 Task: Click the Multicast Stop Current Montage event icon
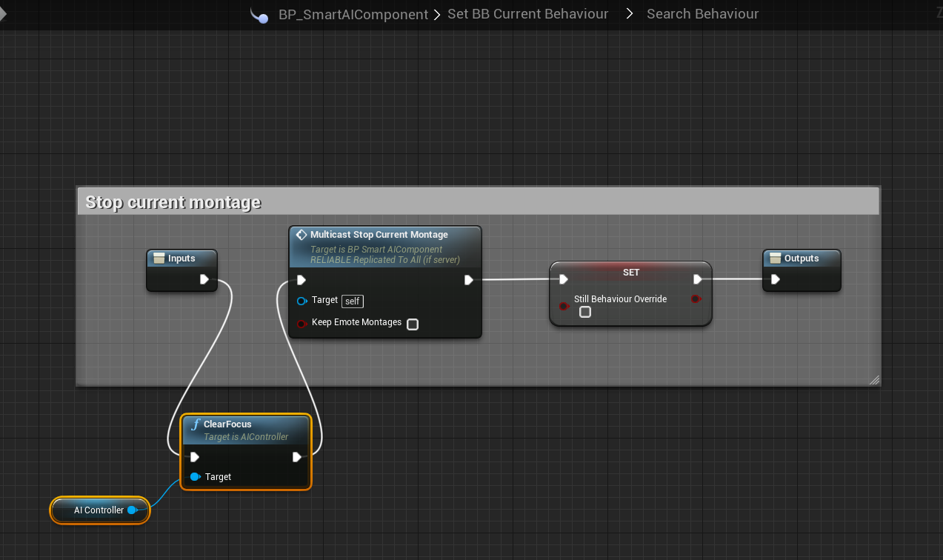pyautogui.click(x=301, y=235)
